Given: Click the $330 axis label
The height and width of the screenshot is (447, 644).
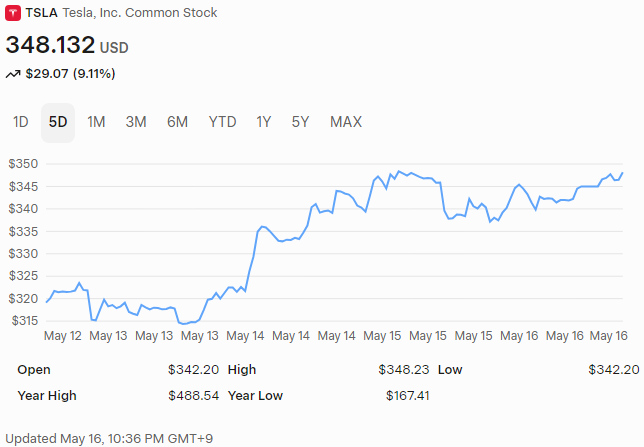Looking at the screenshot, I should (23, 253).
